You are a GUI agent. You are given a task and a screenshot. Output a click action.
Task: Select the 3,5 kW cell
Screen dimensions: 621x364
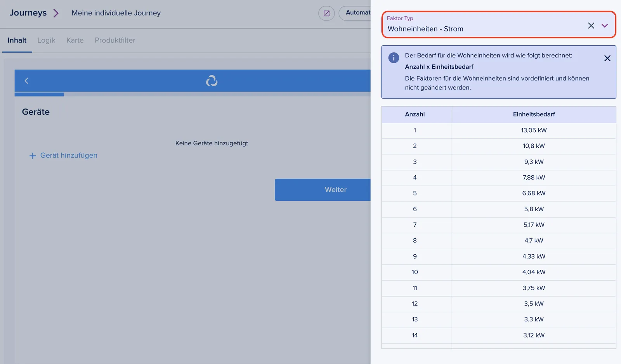pyautogui.click(x=534, y=304)
